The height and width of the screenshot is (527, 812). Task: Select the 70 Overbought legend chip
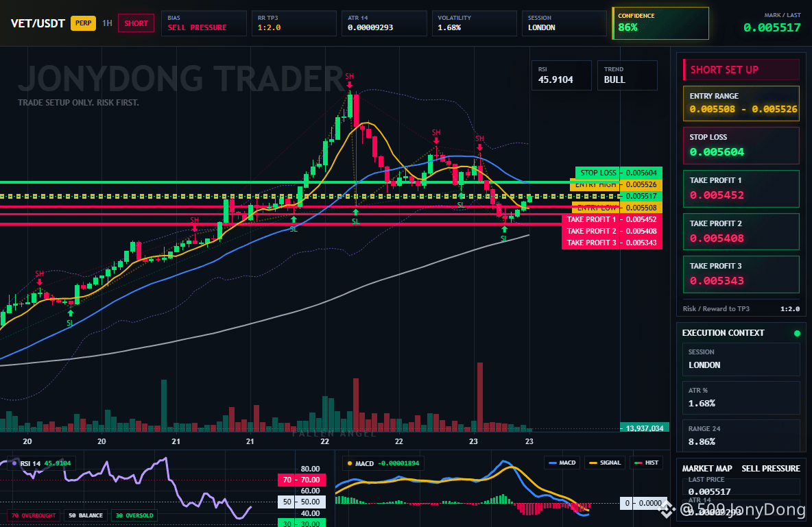[x=34, y=515]
